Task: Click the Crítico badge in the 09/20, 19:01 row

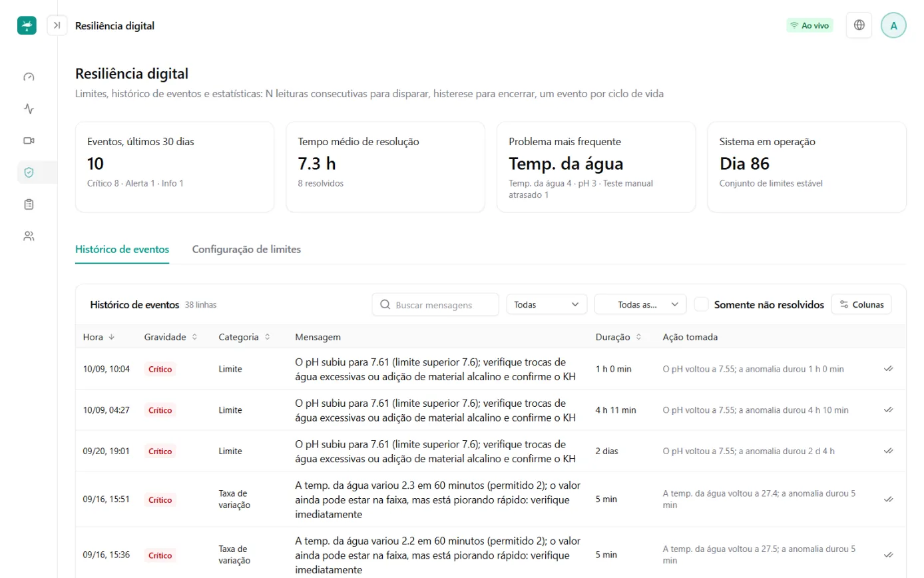Action: point(160,451)
